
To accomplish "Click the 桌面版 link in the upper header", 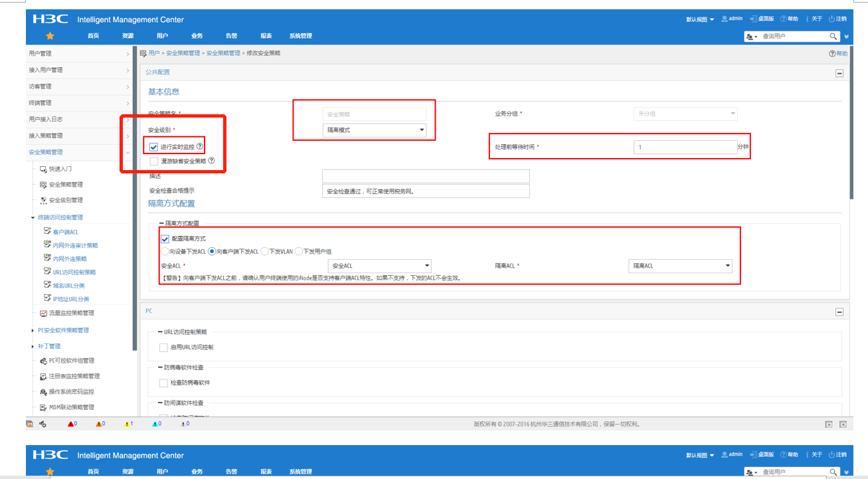I will click(762, 19).
